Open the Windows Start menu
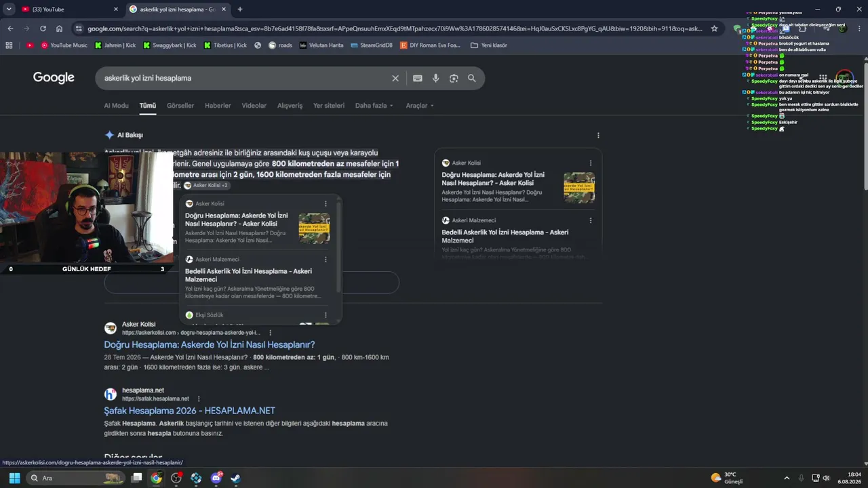Screen dimensions: 868x488 (x=14, y=478)
